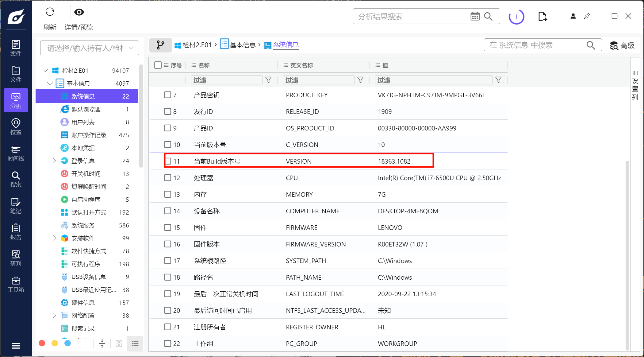Toggle the select-all checkbox in header
This screenshot has width=644, height=357.
(158, 65)
